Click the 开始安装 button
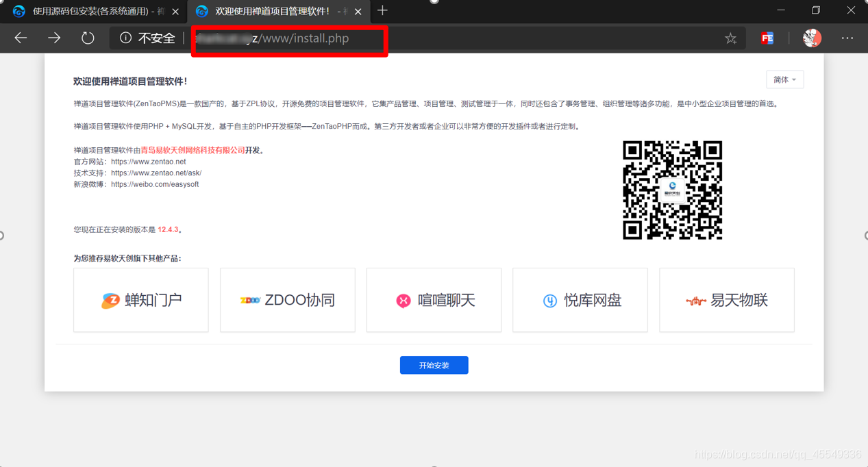Screen dimensions: 868x467 [434, 365]
